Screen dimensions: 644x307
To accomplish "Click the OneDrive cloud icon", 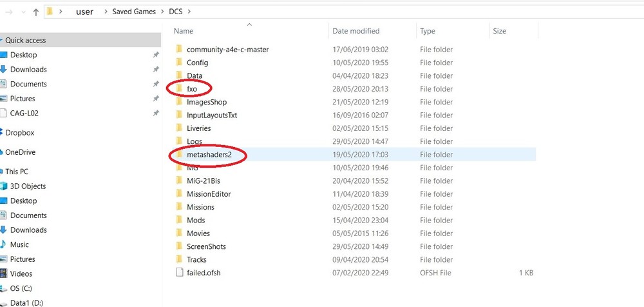I will (x=3, y=152).
